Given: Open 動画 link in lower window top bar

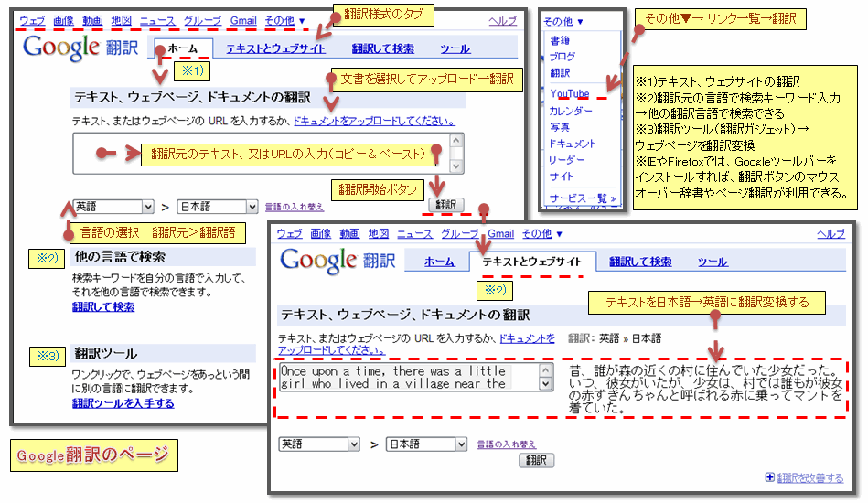Looking at the screenshot, I should [349, 233].
